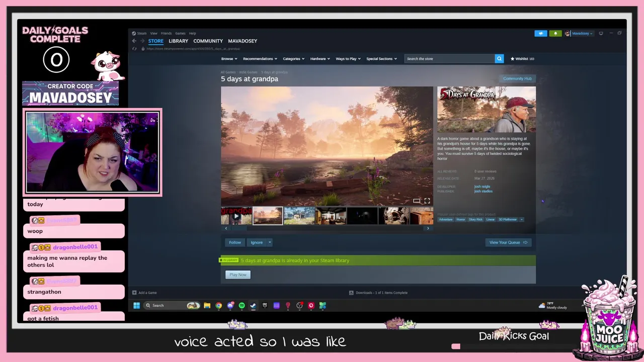This screenshot has width=644, height=362.
Task: Open the screenshot in fullscreen
Action: point(427,201)
